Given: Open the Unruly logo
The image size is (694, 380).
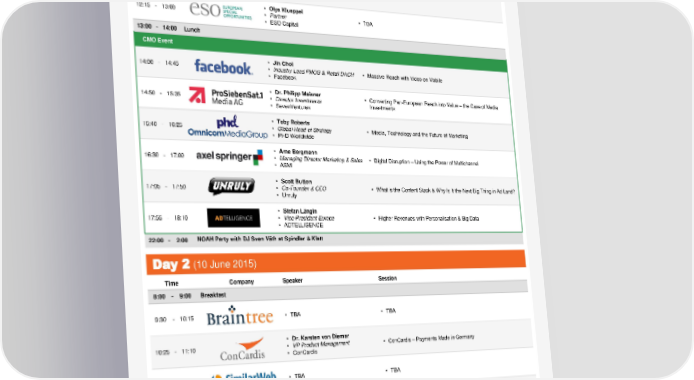Looking at the screenshot, I should (x=231, y=186).
